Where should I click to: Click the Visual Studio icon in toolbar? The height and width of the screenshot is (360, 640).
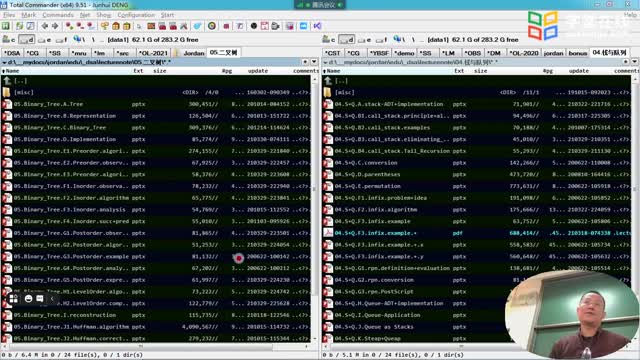click(x=317, y=26)
